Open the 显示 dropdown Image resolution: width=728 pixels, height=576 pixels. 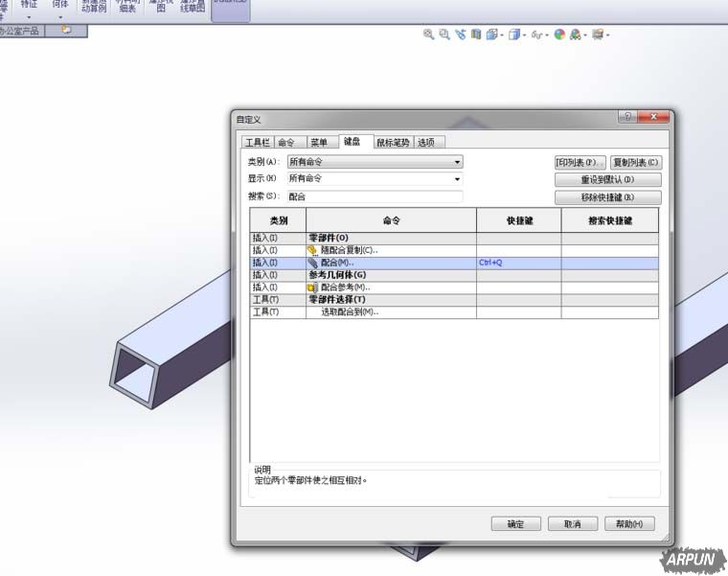tap(375, 178)
